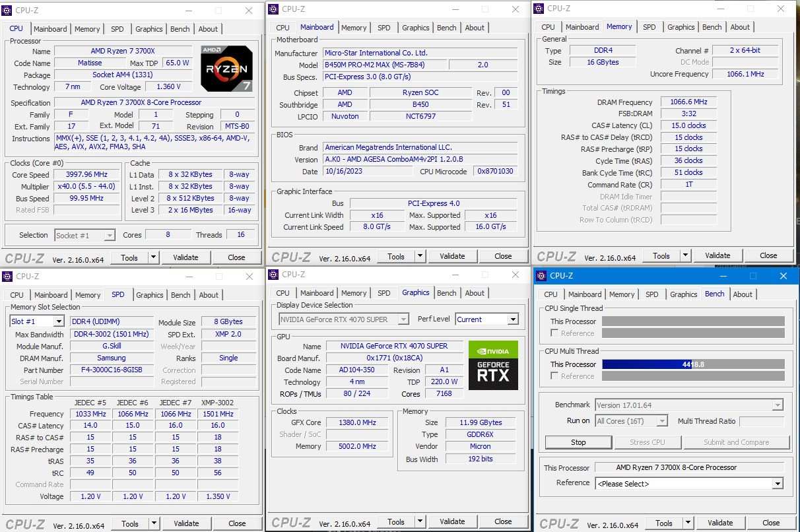800x532 pixels.
Task: Click the CPU-Z title bar icon of the SPD window
Action: [7, 277]
